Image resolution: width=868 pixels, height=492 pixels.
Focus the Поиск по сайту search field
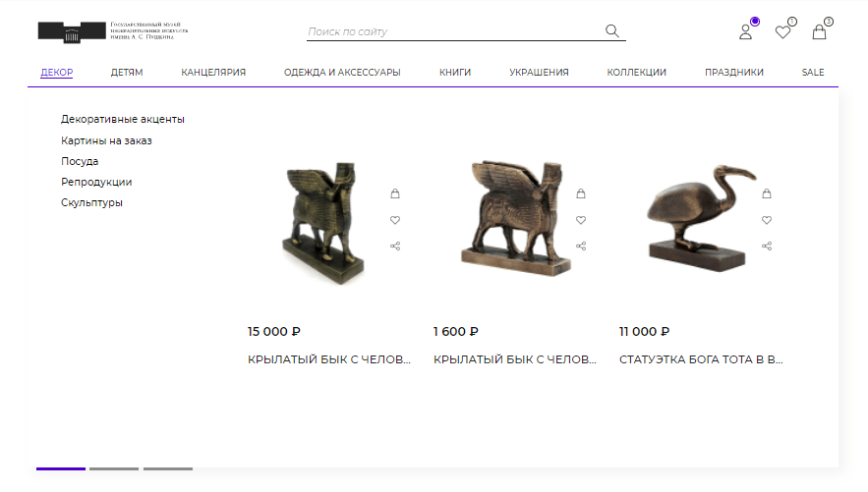455,31
